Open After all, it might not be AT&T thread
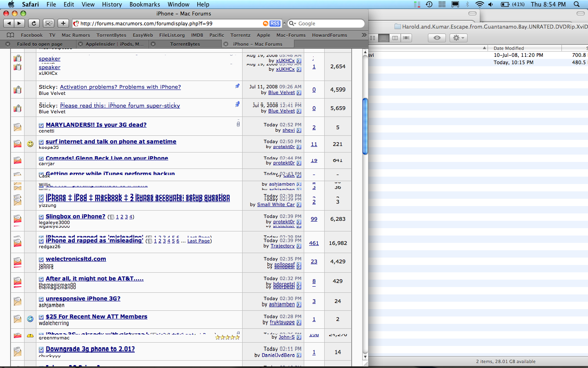588x368 pixels. (95, 278)
